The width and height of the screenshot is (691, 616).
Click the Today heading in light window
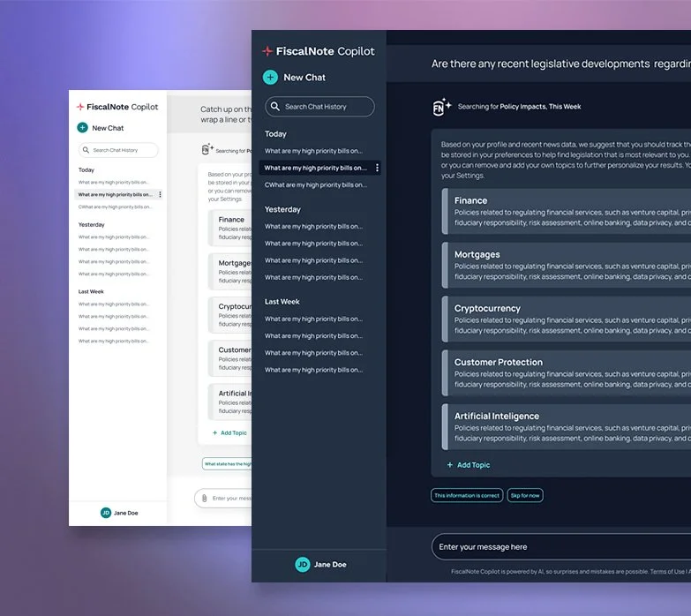tap(86, 170)
